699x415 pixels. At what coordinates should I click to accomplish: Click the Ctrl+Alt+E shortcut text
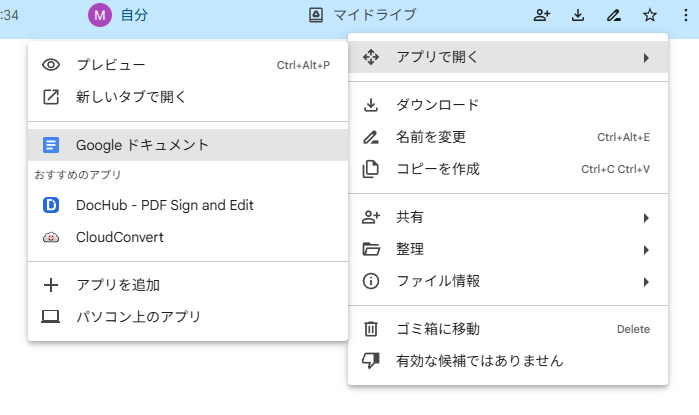point(623,137)
